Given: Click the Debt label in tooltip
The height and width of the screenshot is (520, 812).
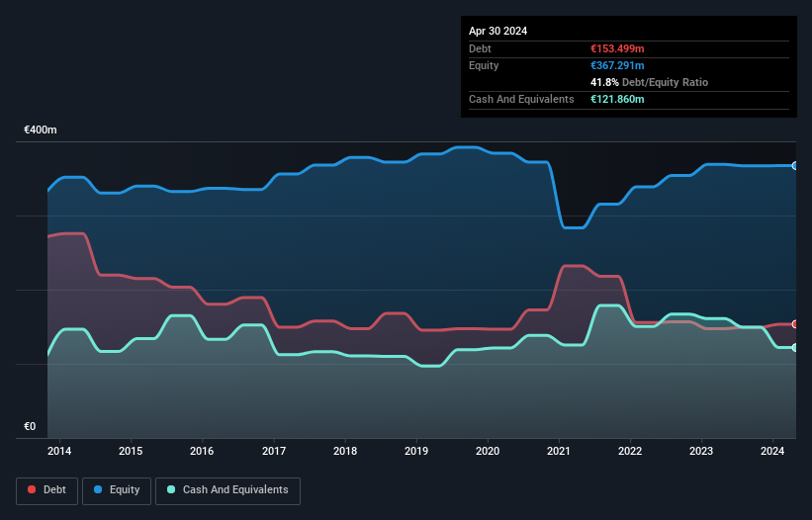Looking at the screenshot, I should pyautogui.click(x=480, y=48).
